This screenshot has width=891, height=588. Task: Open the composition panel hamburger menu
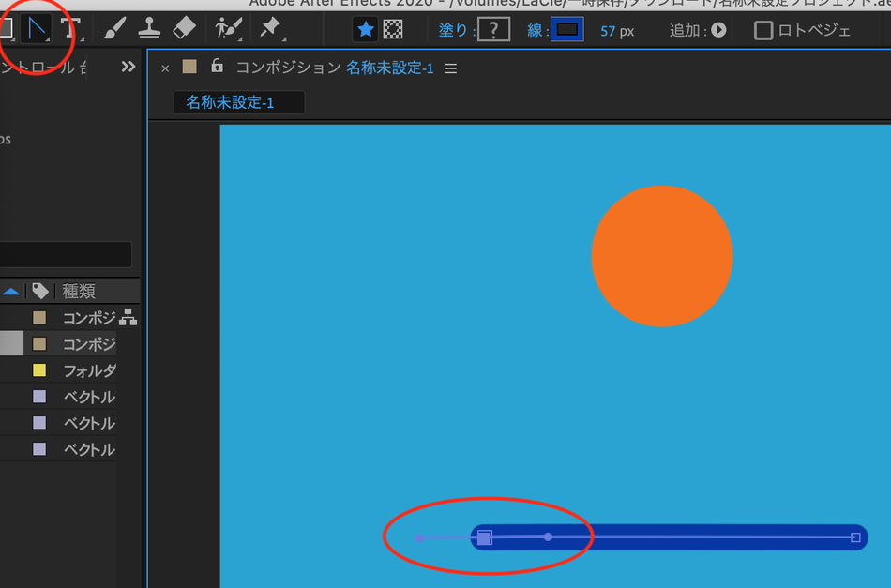click(451, 68)
